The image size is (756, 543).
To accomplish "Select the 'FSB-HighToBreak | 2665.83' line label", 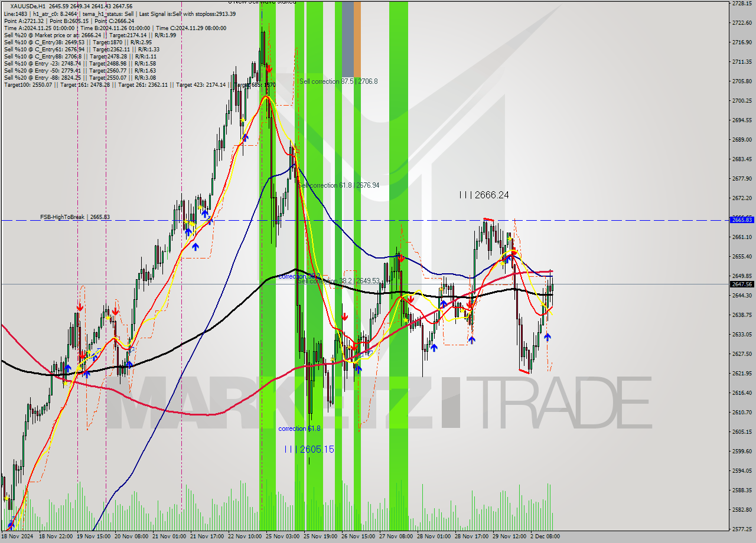I will pos(75,217).
